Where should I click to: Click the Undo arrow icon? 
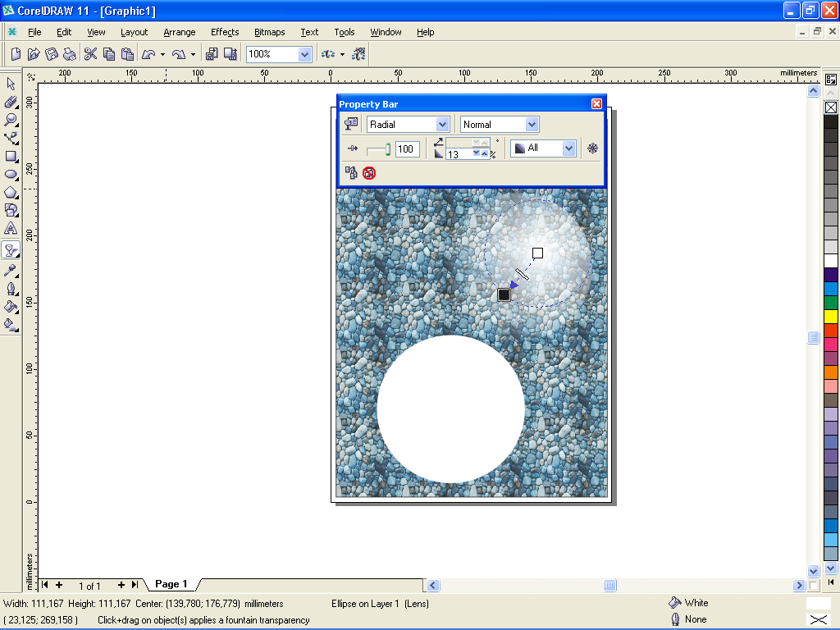149,54
